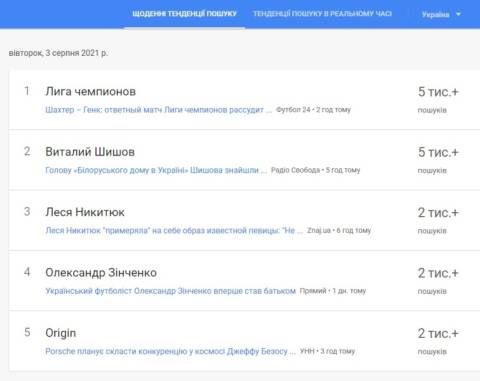
Task: Open the Тенденції пошуку в реальному часі tab
Action: (x=322, y=14)
